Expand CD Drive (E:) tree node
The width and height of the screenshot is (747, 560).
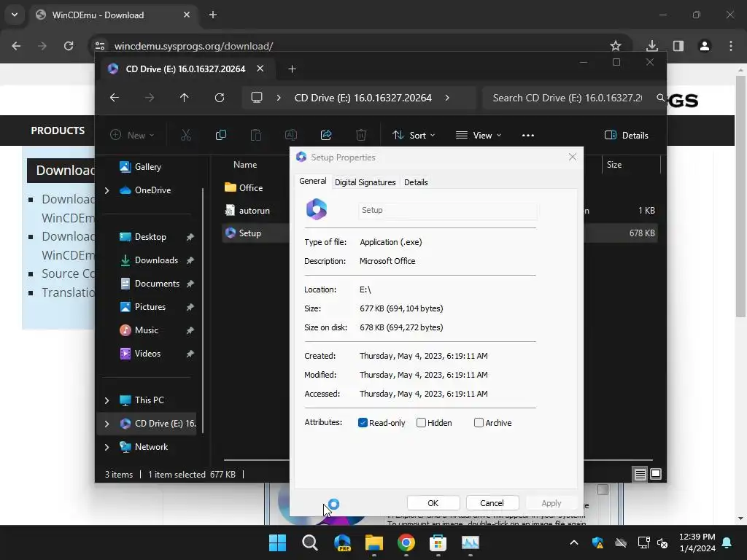[107, 424]
